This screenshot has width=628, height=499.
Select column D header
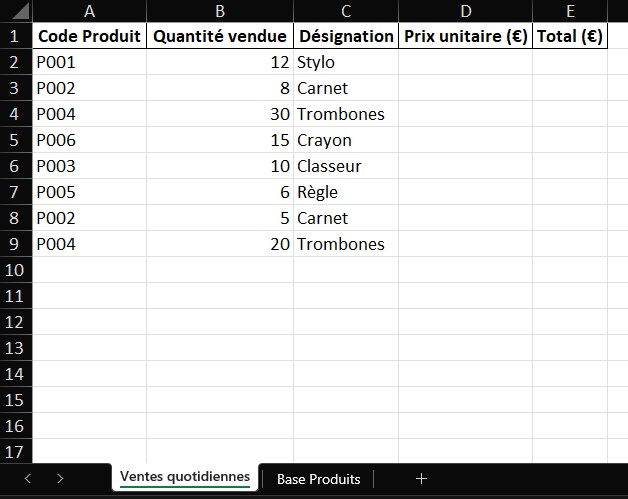click(x=465, y=11)
